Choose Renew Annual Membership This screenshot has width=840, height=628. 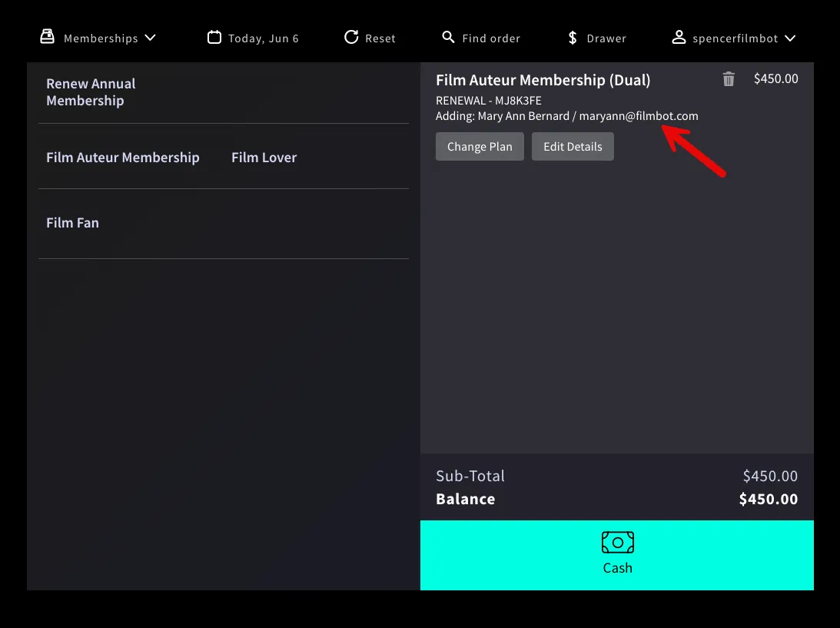pyautogui.click(x=91, y=92)
